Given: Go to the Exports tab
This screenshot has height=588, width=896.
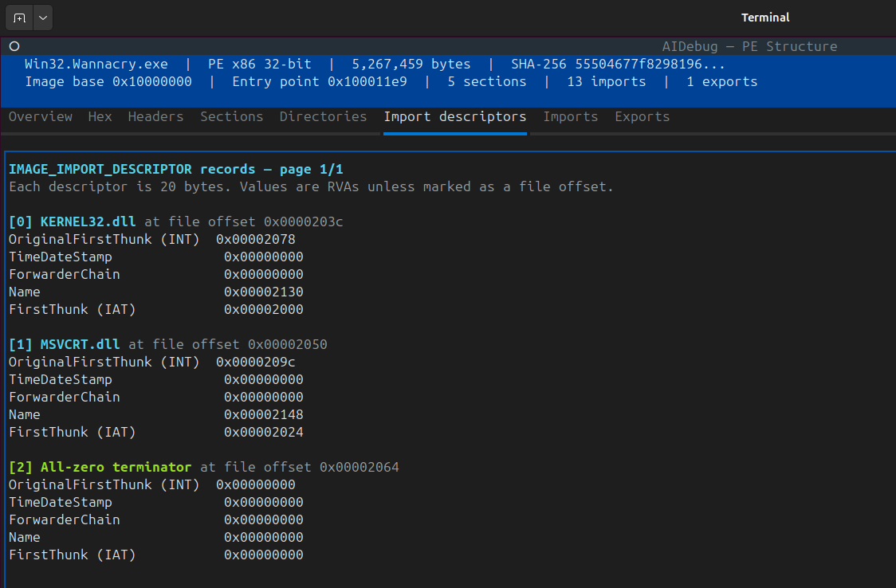Looking at the screenshot, I should (643, 116).
